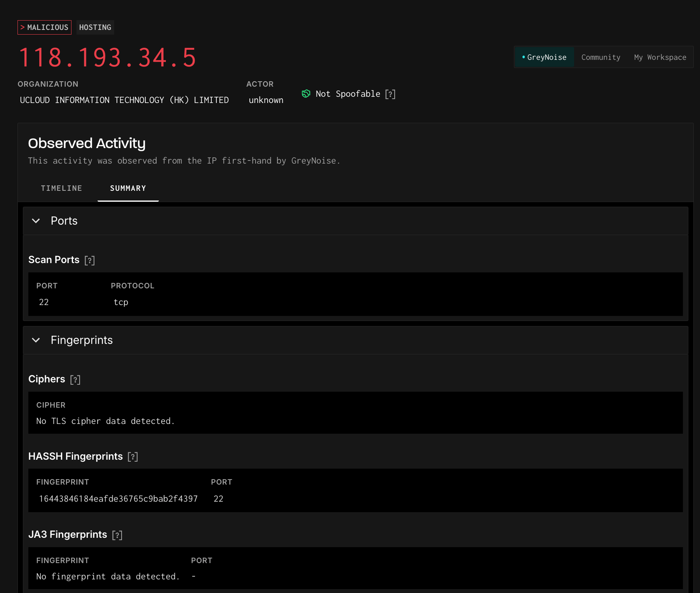Click the Not Spoofable shield icon
The width and height of the screenshot is (700, 593).
pos(306,94)
